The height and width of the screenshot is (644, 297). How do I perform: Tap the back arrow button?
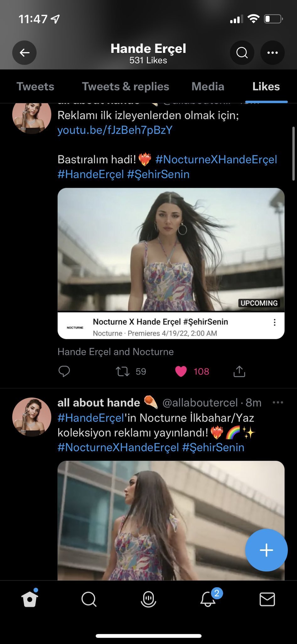coord(24,53)
